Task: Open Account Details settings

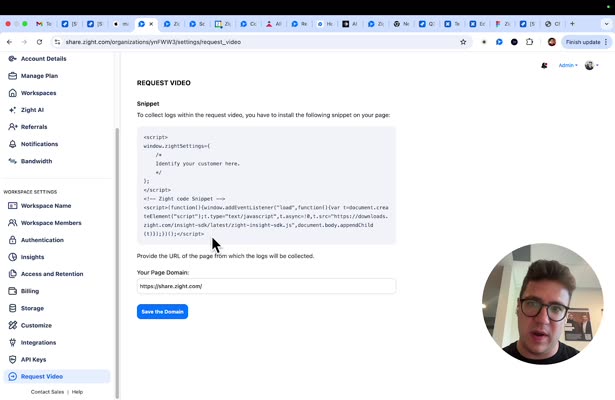Action: point(38,59)
